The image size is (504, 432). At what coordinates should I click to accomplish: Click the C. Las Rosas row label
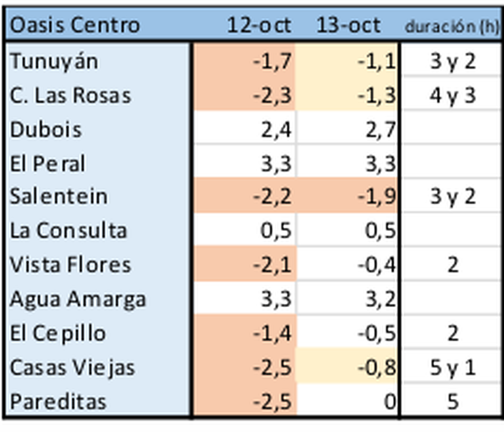(71, 96)
